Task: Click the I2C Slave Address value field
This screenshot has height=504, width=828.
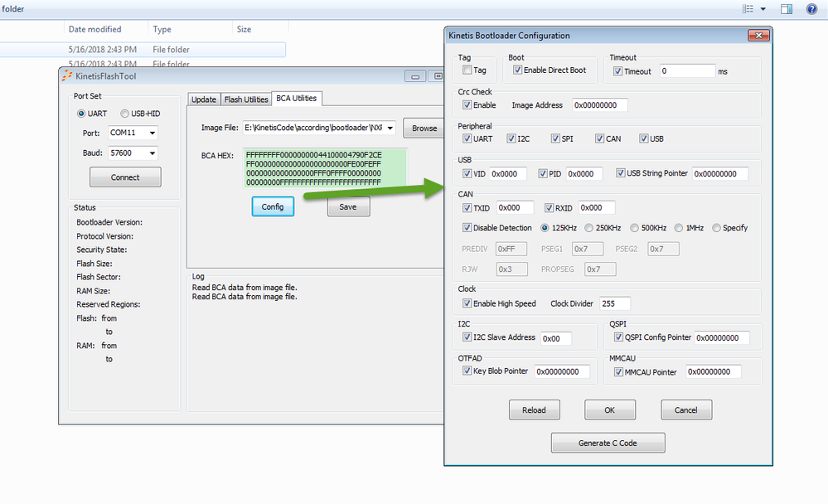Action: [556, 339]
